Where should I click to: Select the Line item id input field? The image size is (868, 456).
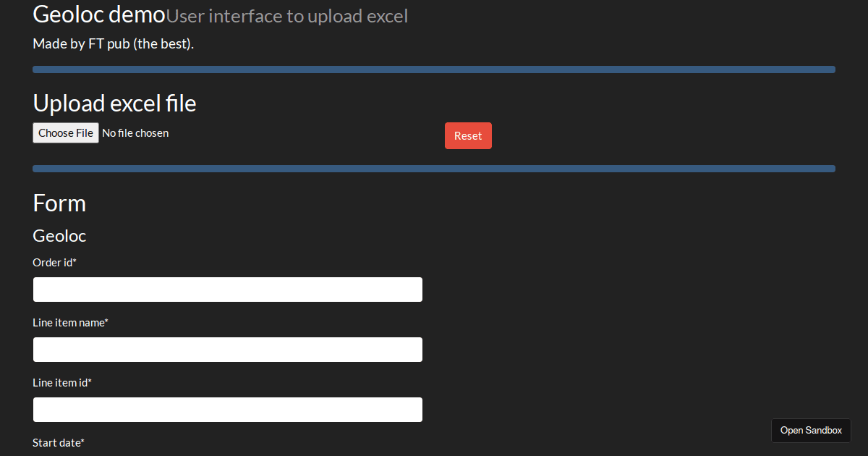point(227,409)
